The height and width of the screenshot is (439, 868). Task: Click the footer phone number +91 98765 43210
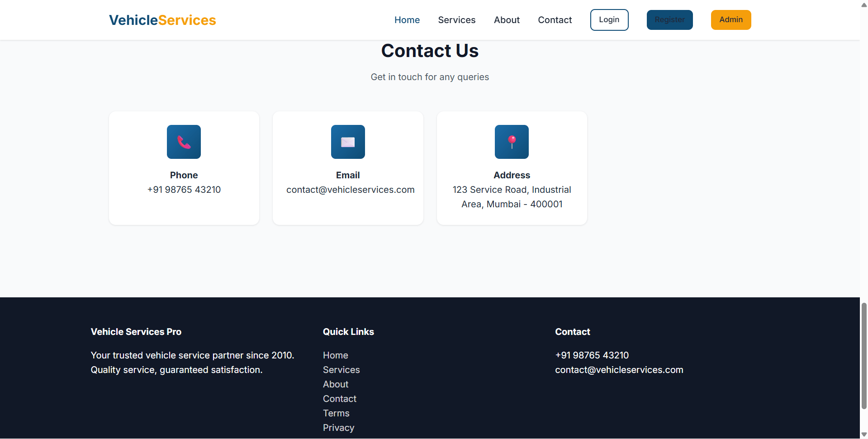point(592,355)
